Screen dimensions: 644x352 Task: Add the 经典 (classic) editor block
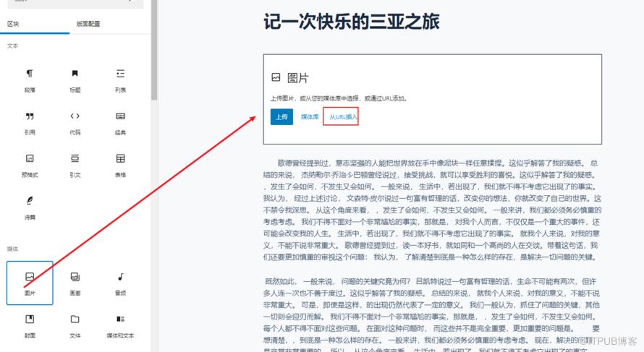[x=120, y=124]
